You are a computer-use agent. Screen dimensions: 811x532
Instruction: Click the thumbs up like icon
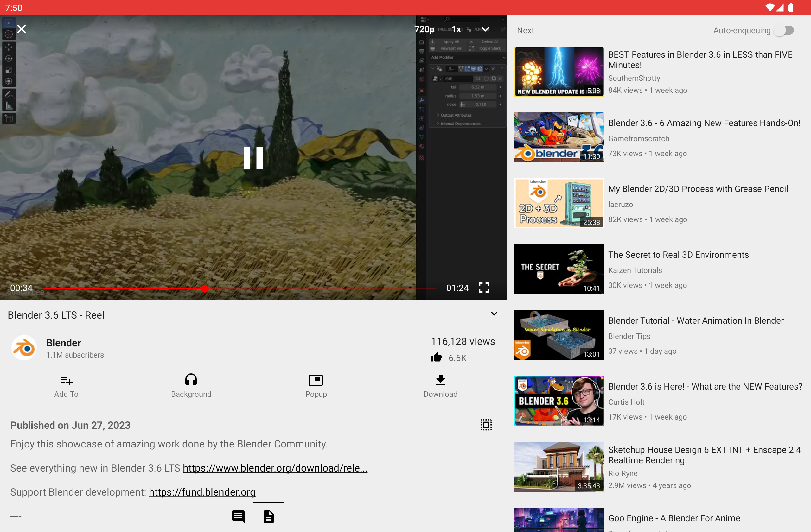pyautogui.click(x=437, y=358)
